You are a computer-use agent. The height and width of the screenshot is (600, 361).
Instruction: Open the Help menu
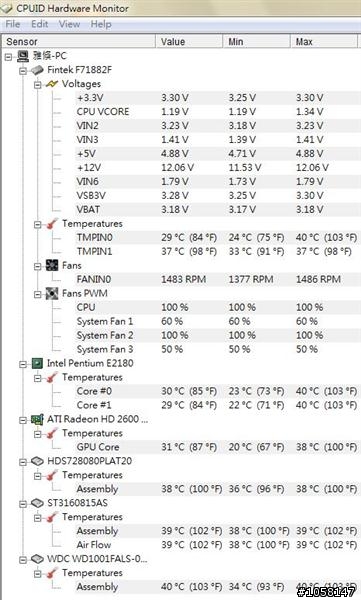[x=101, y=24]
